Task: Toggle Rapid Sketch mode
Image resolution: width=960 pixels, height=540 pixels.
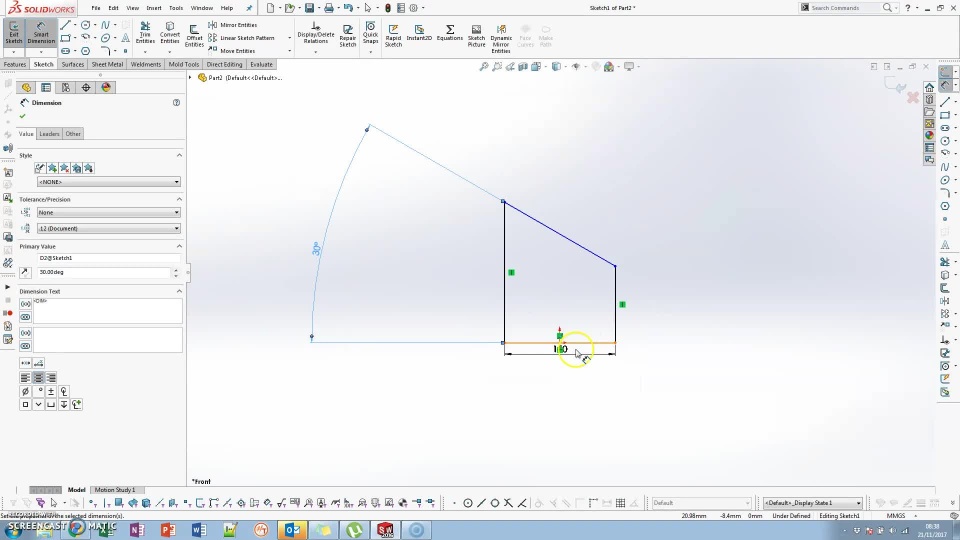Action: point(393,36)
